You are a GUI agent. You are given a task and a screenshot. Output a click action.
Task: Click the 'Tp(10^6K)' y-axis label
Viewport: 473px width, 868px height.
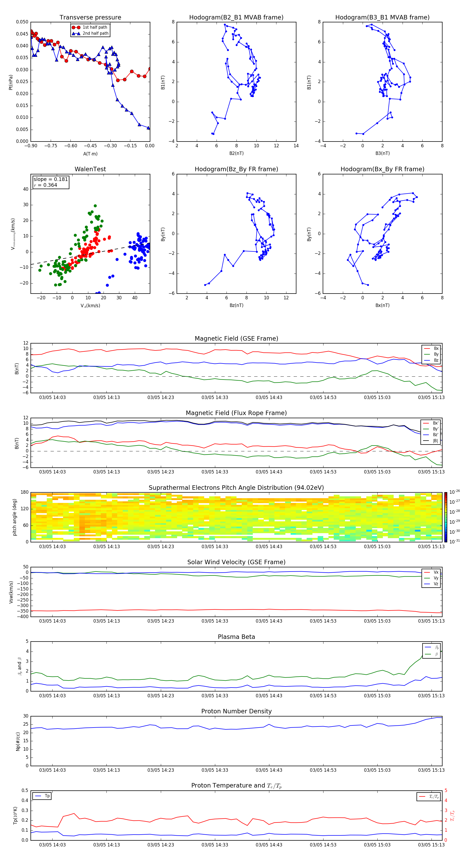pyautogui.click(x=15, y=815)
